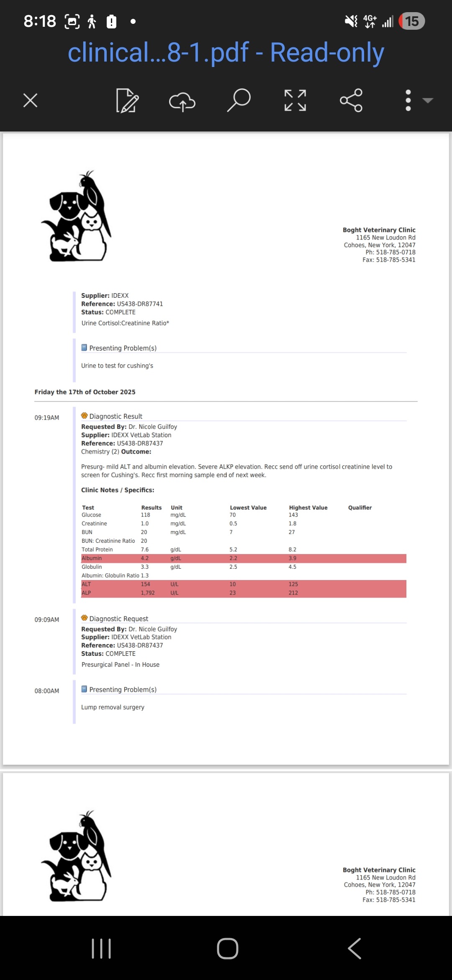Image resolution: width=452 pixels, height=980 pixels.
Task: Tap the highlighted ALP result row
Action: coord(244,593)
